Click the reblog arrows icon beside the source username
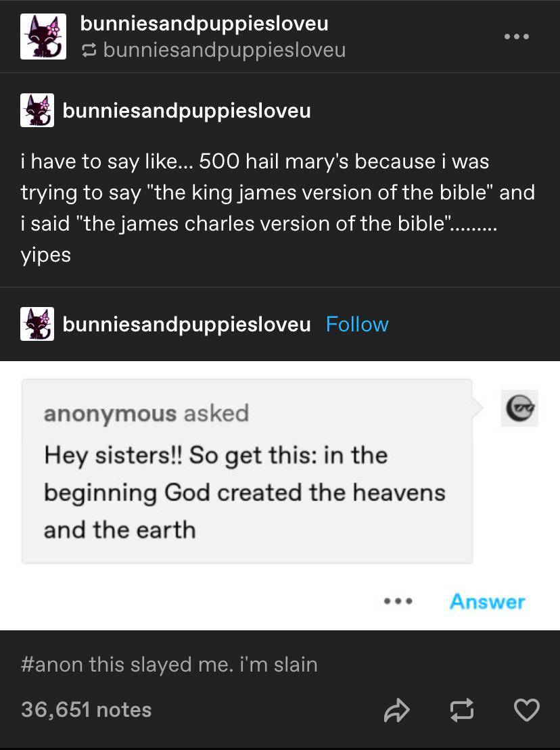 point(89,49)
